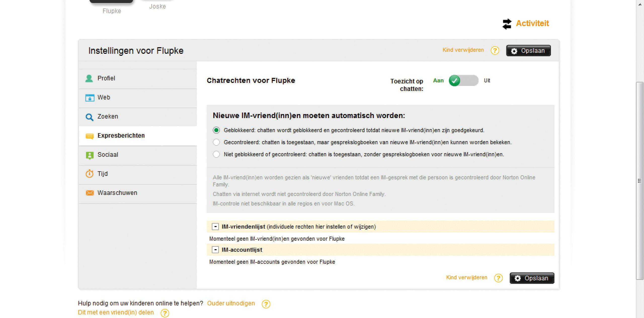Image resolution: width=644 pixels, height=318 pixels.
Task: Click help icon next to Dit met een vriend(in) delen
Action: [165, 313]
